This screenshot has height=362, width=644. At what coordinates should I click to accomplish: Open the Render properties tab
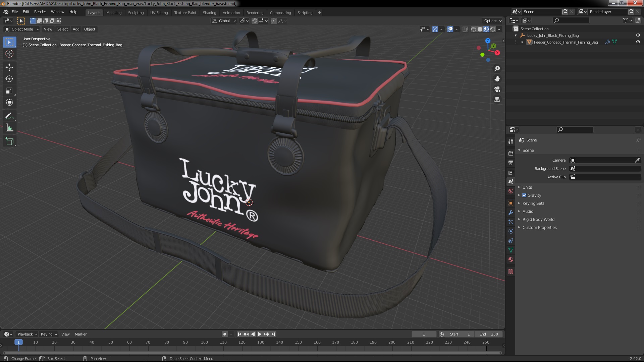pos(511,153)
